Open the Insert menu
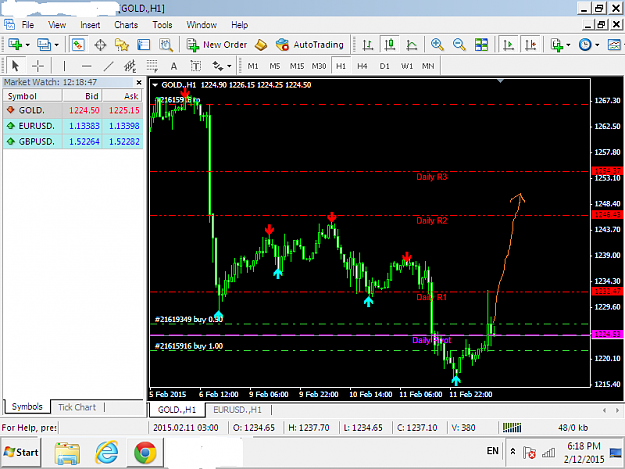This screenshot has width=625, height=469. tap(90, 25)
